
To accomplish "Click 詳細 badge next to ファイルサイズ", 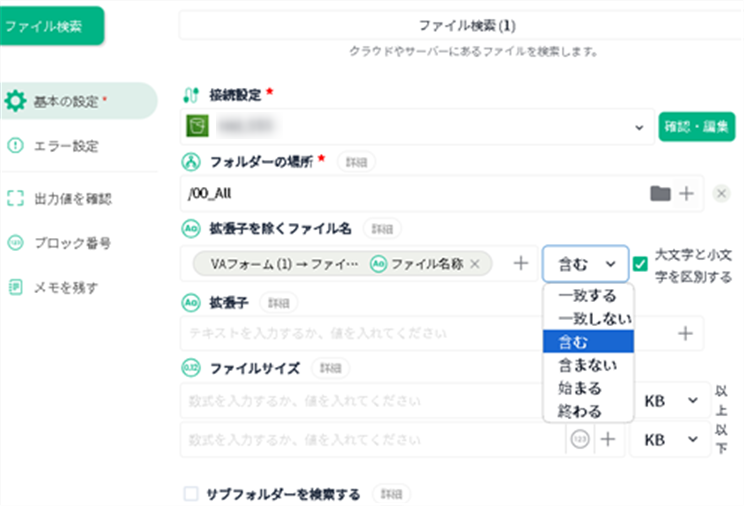I will [329, 368].
